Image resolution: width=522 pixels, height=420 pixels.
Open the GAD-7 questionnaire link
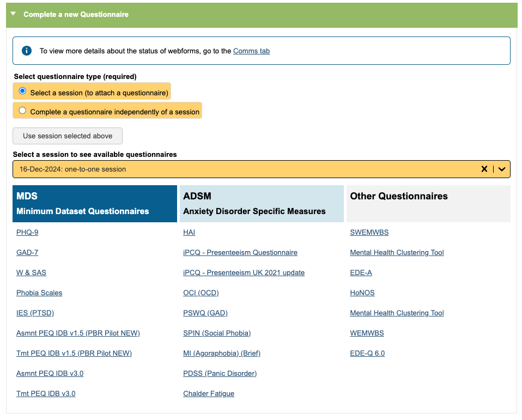(x=27, y=253)
